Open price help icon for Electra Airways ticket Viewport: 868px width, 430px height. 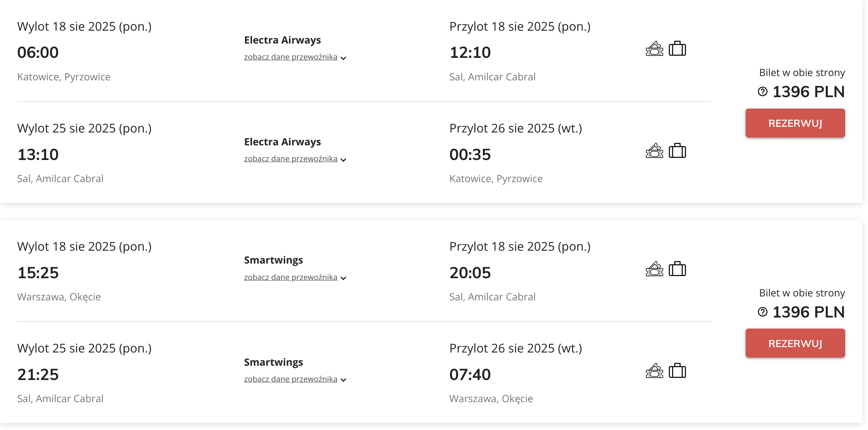(762, 92)
